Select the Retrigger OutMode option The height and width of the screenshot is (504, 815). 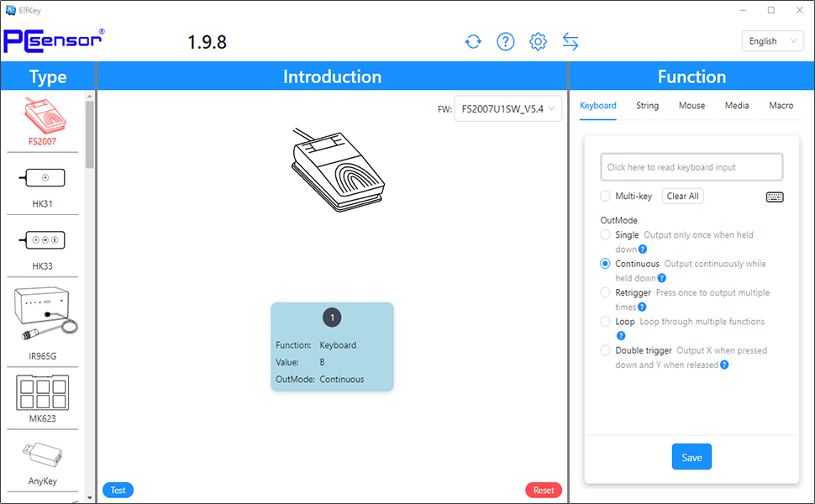[606, 293]
